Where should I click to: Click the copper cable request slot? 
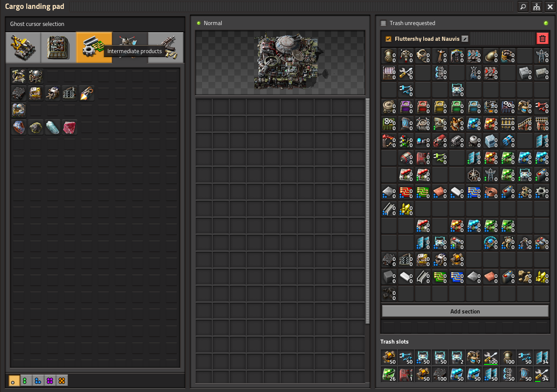490,192
